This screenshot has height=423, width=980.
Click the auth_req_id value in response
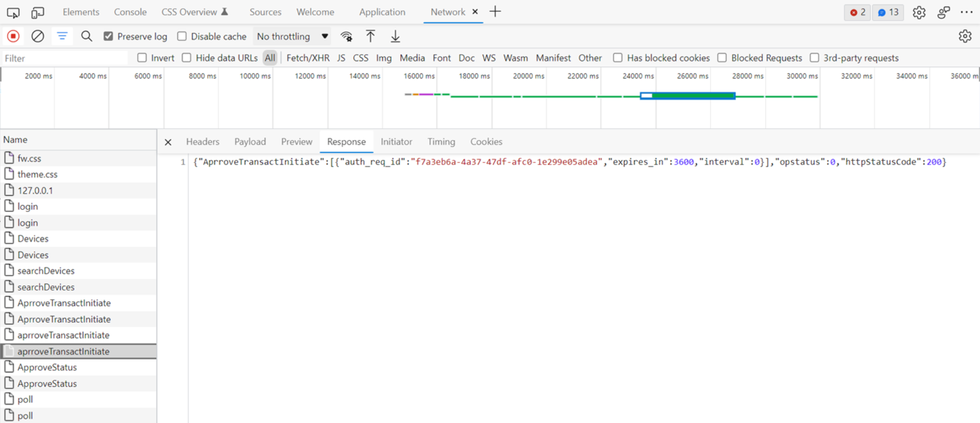pyautogui.click(x=506, y=161)
